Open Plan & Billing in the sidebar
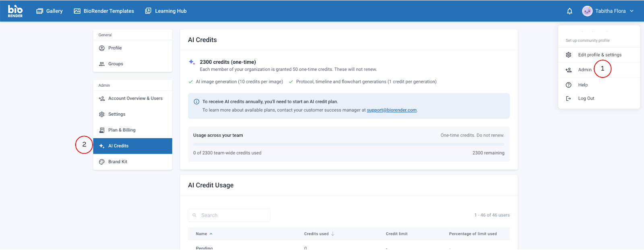This screenshot has width=644, height=250. point(122,130)
